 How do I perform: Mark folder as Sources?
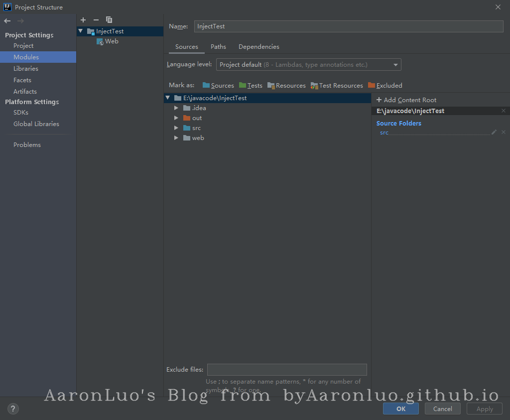point(218,86)
